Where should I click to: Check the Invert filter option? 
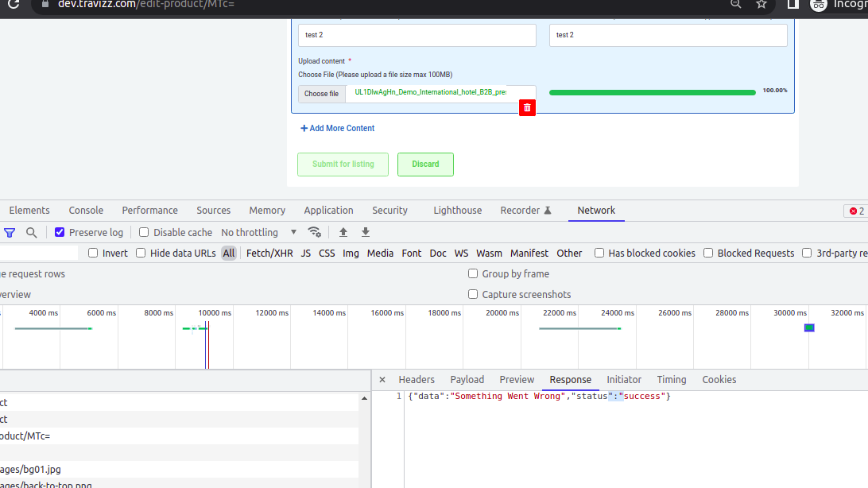pos(93,253)
